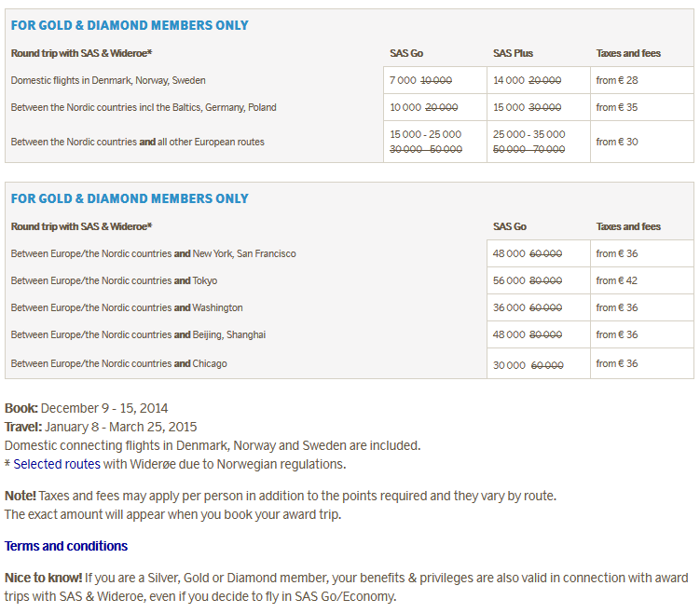This screenshot has width=700, height=613.
Task: Click the New York, San Francisco route row
Action: (x=154, y=253)
